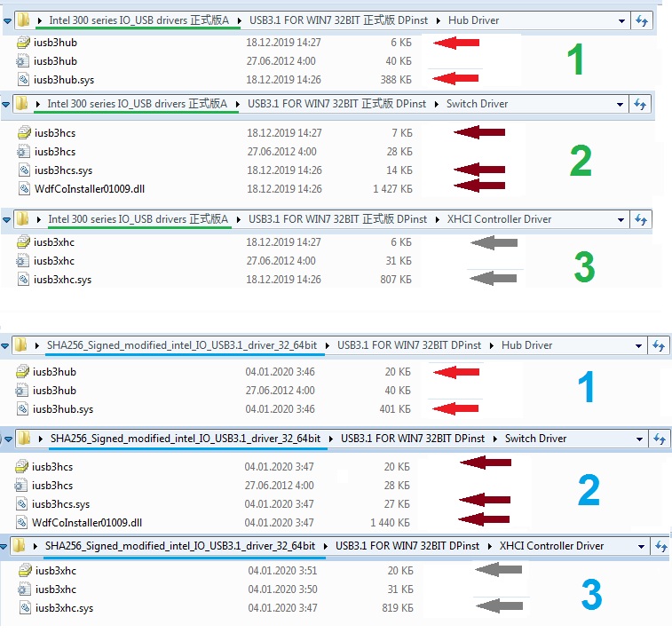Screen dimensions: 672x633
Task: Select icon of 1 440 КБ WdfCoInstaller01009.dll
Action: tap(21, 522)
